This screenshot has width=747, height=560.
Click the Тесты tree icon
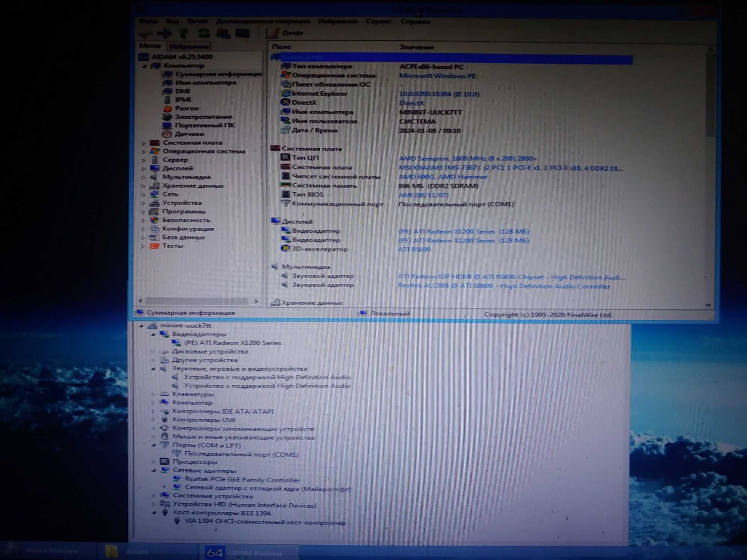(154, 246)
